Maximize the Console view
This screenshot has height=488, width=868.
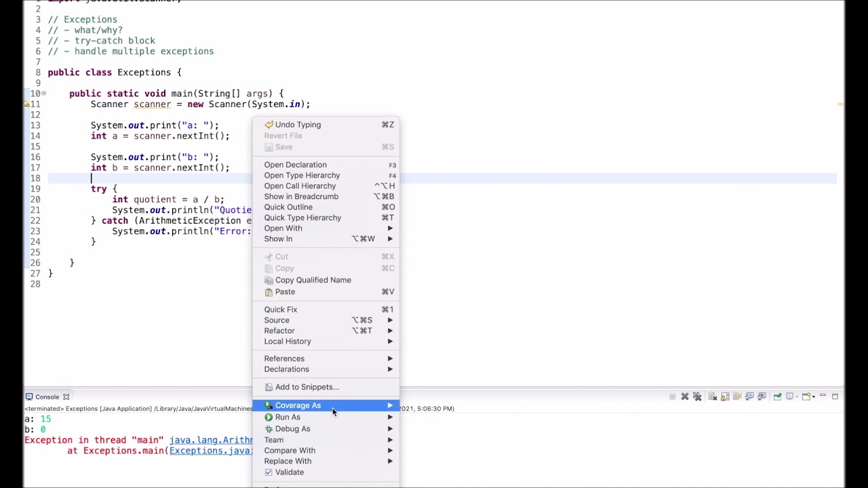[835, 396]
